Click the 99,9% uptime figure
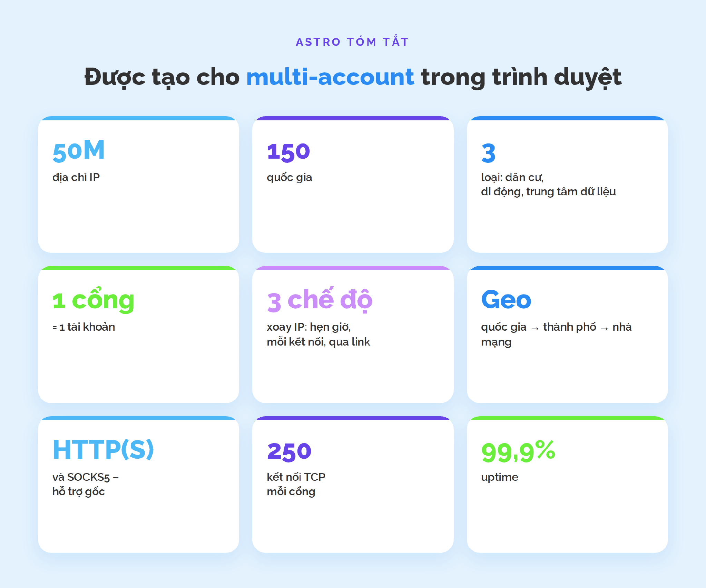This screenshot has width=706, height=588. click(518, 451)
